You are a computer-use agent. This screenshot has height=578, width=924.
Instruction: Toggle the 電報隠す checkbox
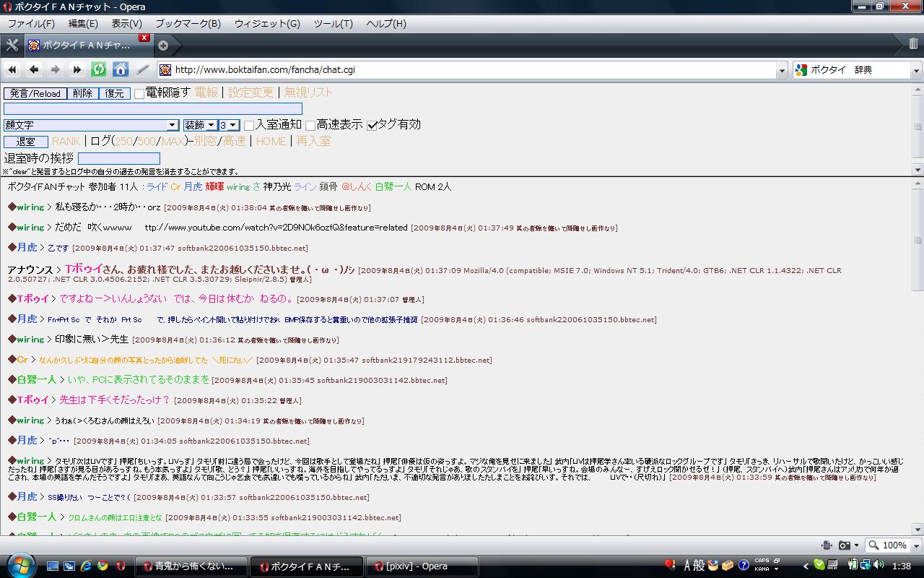tap(139, 94)
